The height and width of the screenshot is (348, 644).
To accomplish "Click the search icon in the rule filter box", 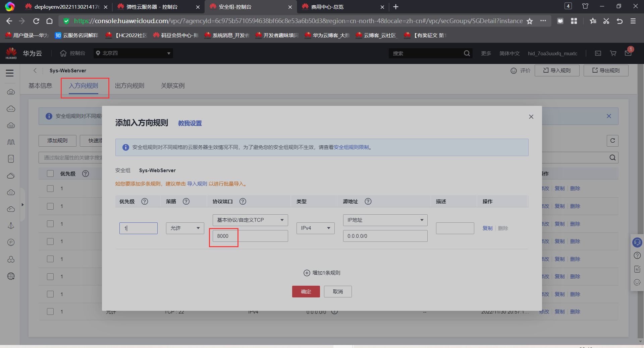I will tap(612, 157).
